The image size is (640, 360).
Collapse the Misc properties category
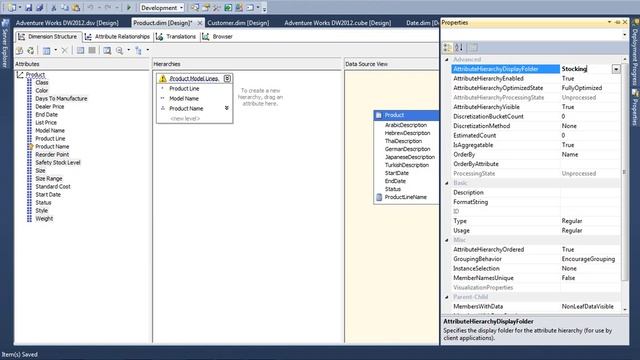click(x=447, y=240)
